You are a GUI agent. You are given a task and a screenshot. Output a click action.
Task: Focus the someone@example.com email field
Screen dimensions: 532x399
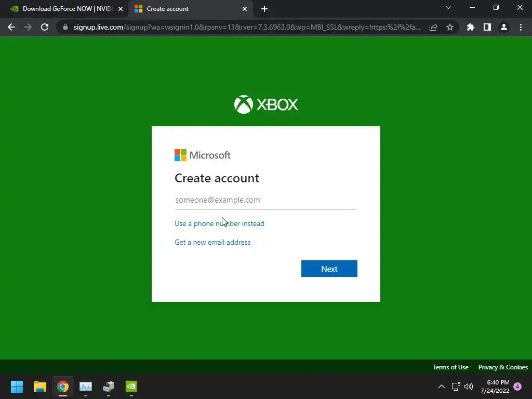point(265,200)
